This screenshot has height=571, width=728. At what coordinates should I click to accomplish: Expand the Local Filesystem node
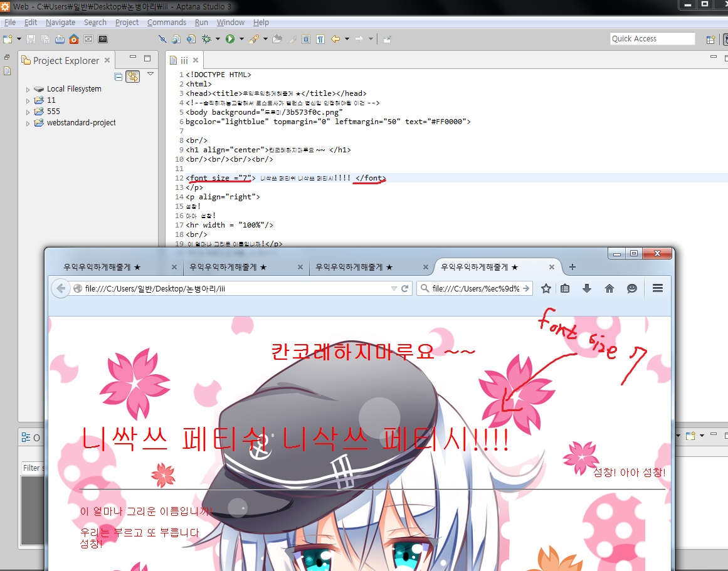point(28,89)
